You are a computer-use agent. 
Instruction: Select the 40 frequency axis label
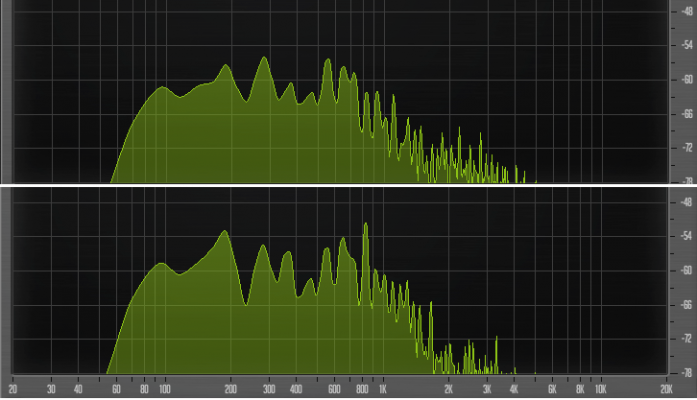pyautogui.click(x=78, y=389)
